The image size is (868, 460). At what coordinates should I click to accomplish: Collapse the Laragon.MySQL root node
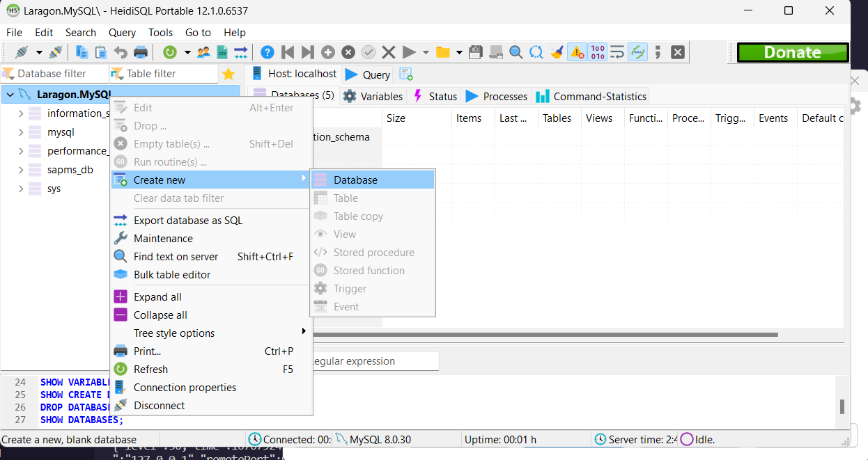point(10,95)
